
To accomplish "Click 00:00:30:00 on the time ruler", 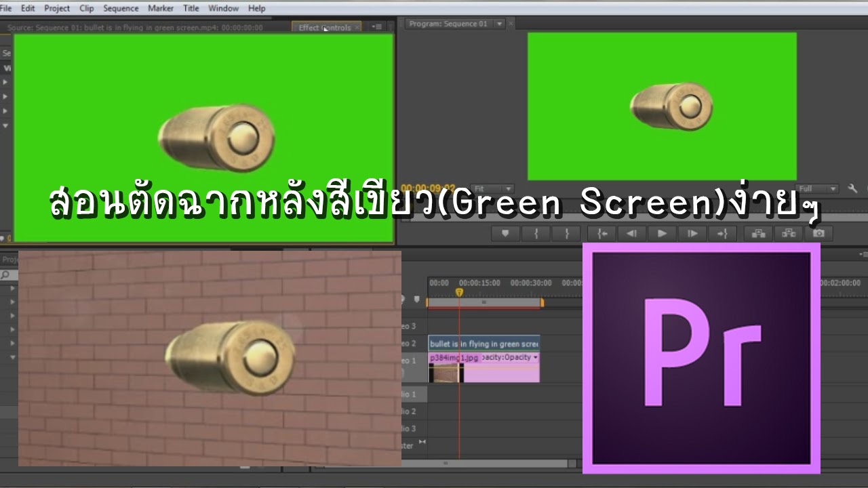I will 531,283.
